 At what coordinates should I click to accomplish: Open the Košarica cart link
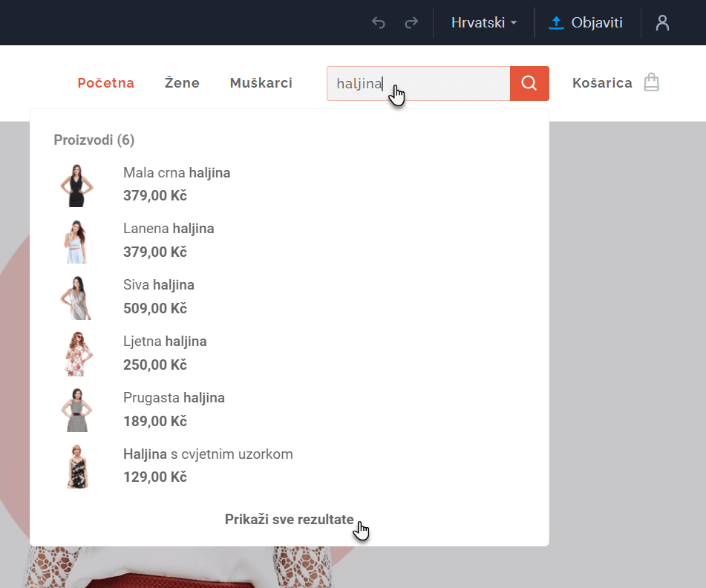coord(602,83)
